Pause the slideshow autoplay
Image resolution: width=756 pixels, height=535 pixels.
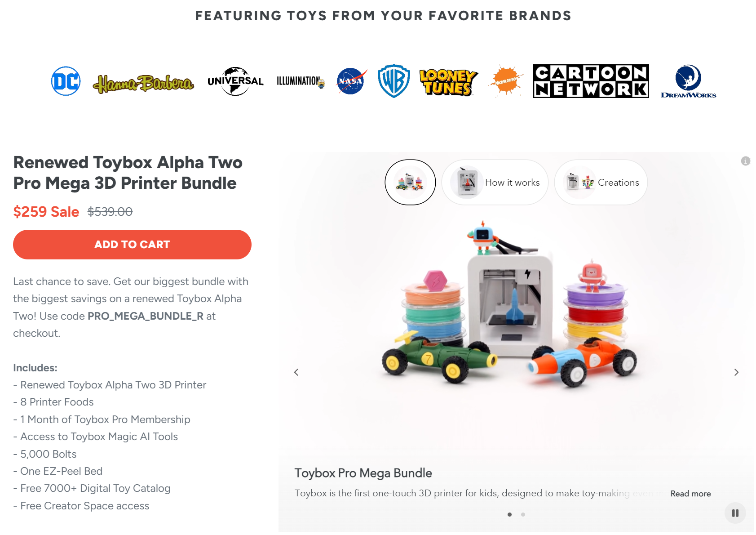coord(735,513)
